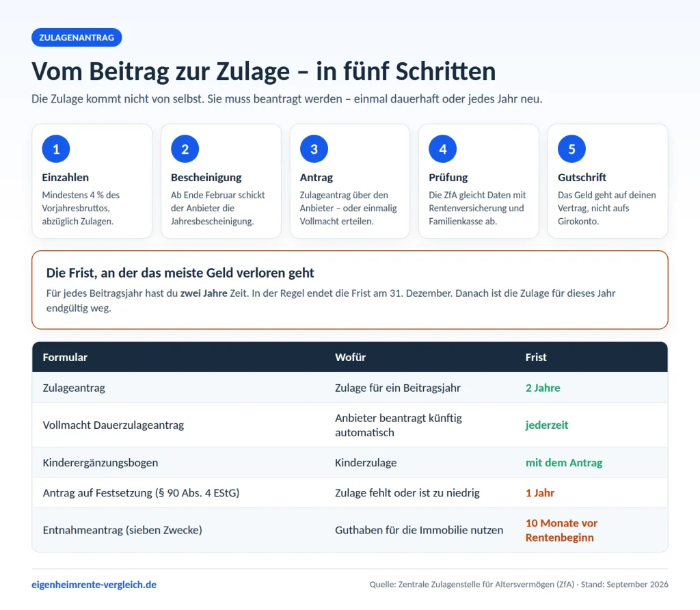This screenshot has width=700, height=610.
Task: Click step number 5 circle
Action: point(571,148)
